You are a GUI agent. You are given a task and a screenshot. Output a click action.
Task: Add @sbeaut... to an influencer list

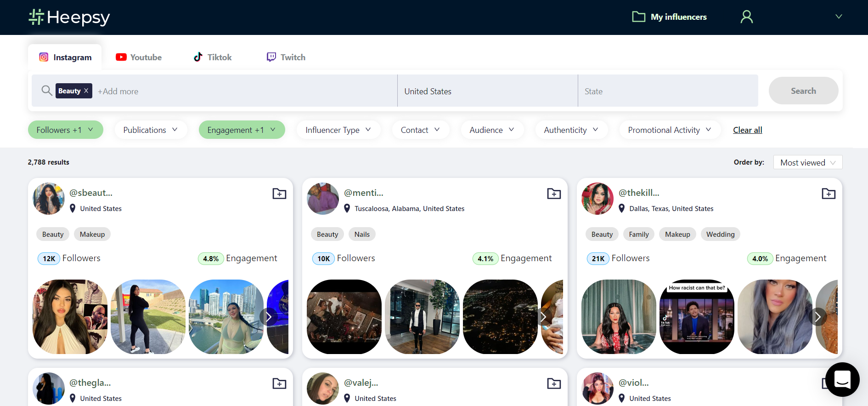[x=279, y=194]
